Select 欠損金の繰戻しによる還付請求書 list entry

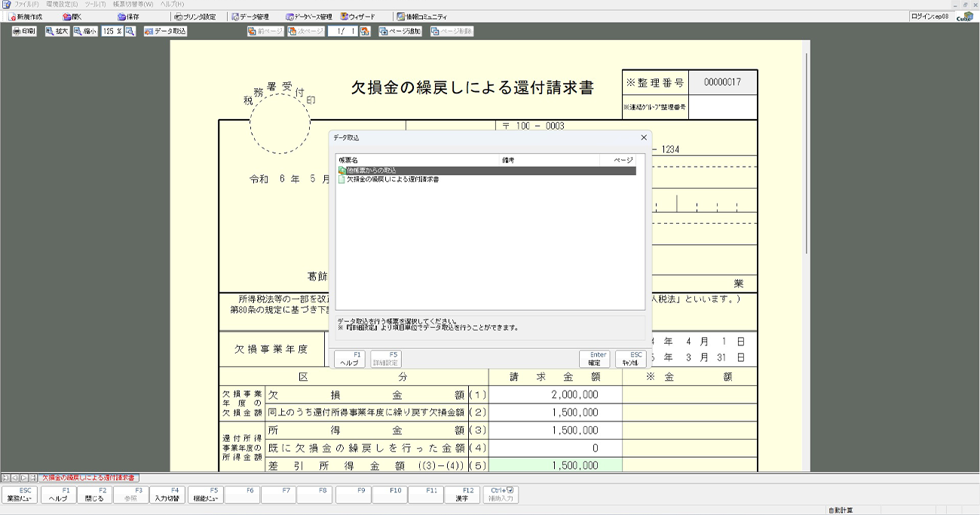(392, 180)
